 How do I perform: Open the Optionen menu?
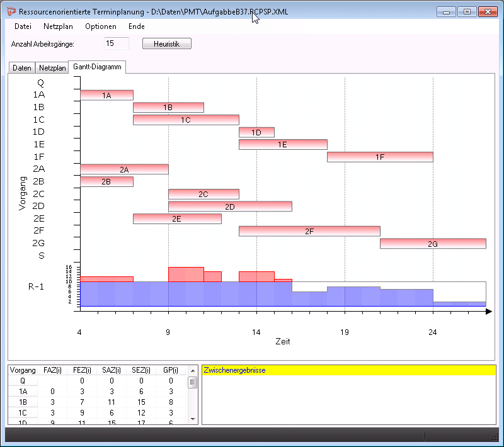[x=101, y=26]
